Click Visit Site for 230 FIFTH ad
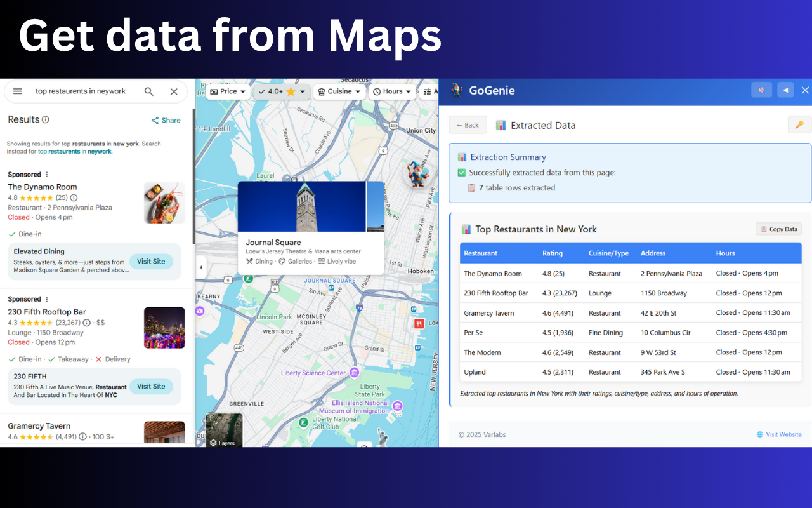The width and height of the screenshot is (812, 508). pos(151,386)
